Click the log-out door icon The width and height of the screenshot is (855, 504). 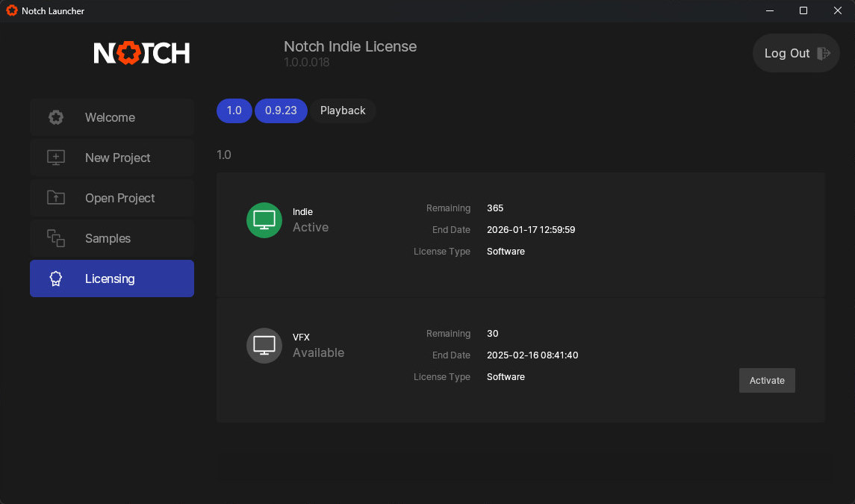822,53
